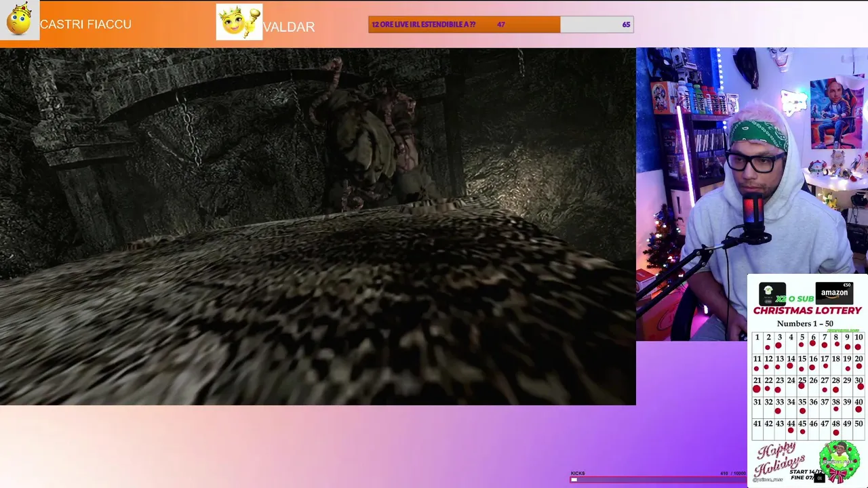Select lottery cell number 18
This screenshot has width=868, height=488.
click(836, 363)
